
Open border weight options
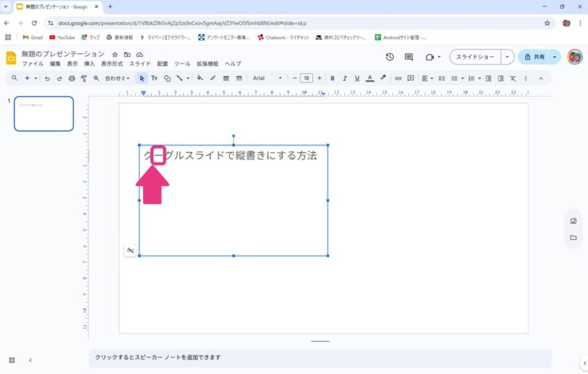tap(226, 79)
